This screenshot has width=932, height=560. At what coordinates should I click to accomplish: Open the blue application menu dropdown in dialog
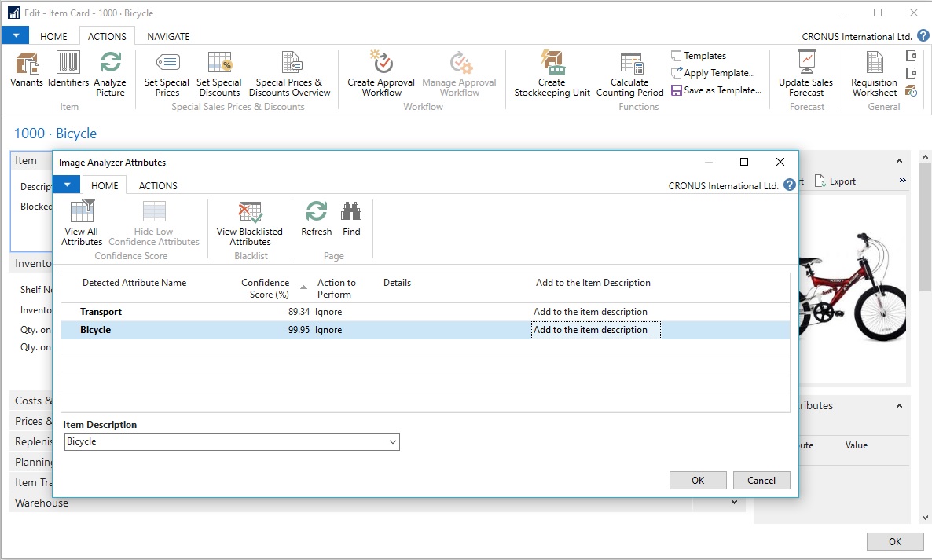(x=67, y=185)
